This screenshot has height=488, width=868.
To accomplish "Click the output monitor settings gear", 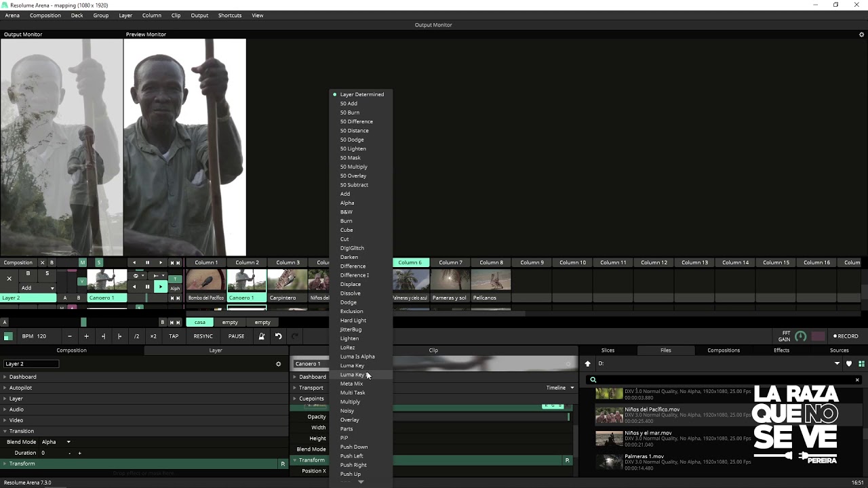I will coord(862,35).
